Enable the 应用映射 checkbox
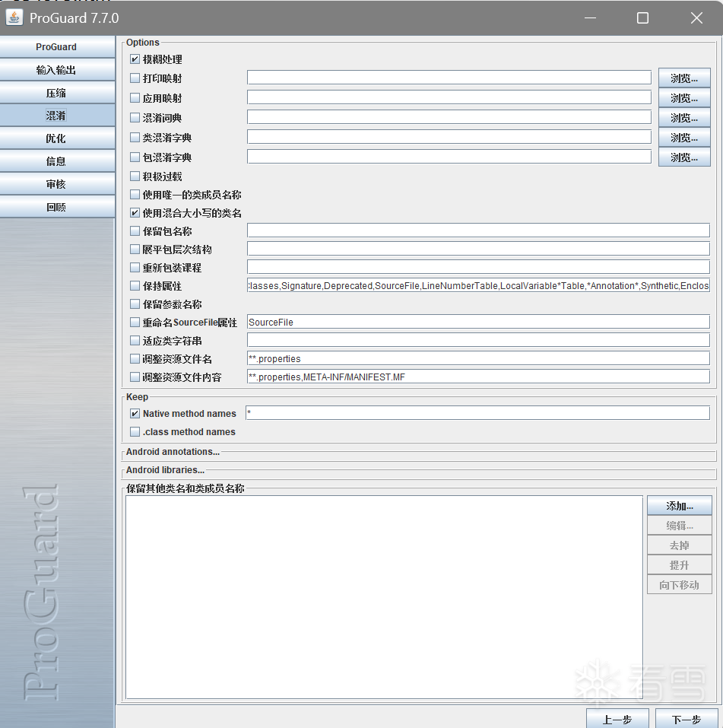 pyautogui.click(x=135, y=98)
